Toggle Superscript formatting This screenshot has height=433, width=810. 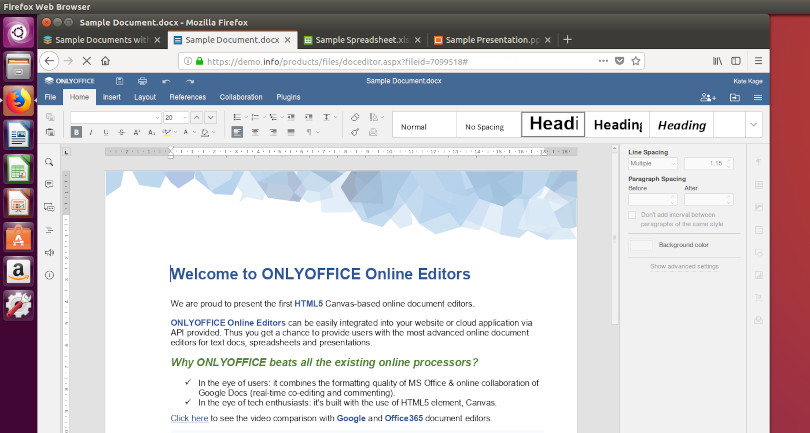click(137, 132)
